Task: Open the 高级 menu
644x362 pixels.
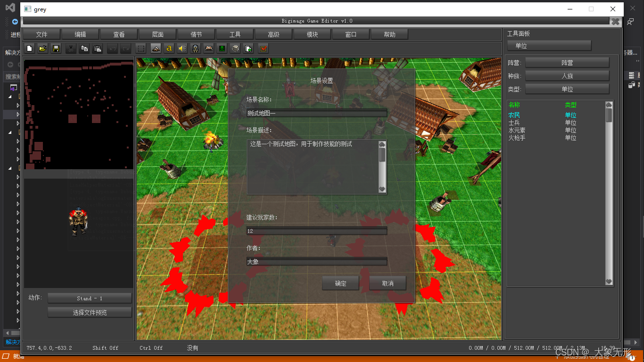Action: (274, 34)
